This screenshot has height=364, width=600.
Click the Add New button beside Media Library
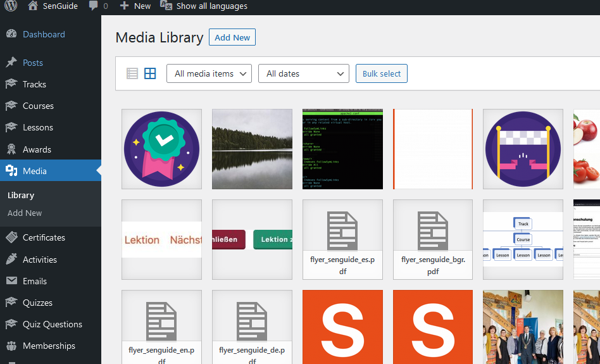click(232, 37)
